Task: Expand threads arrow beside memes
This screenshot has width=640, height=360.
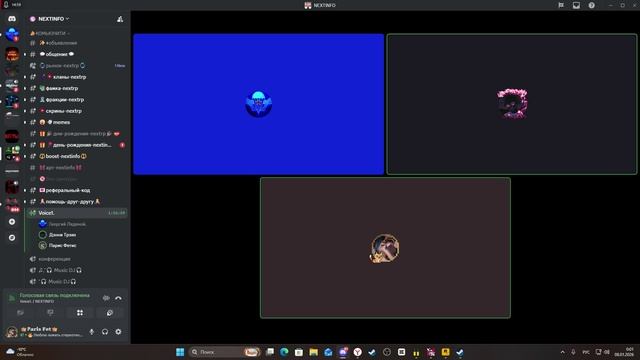Action: (x=25, y=122)
